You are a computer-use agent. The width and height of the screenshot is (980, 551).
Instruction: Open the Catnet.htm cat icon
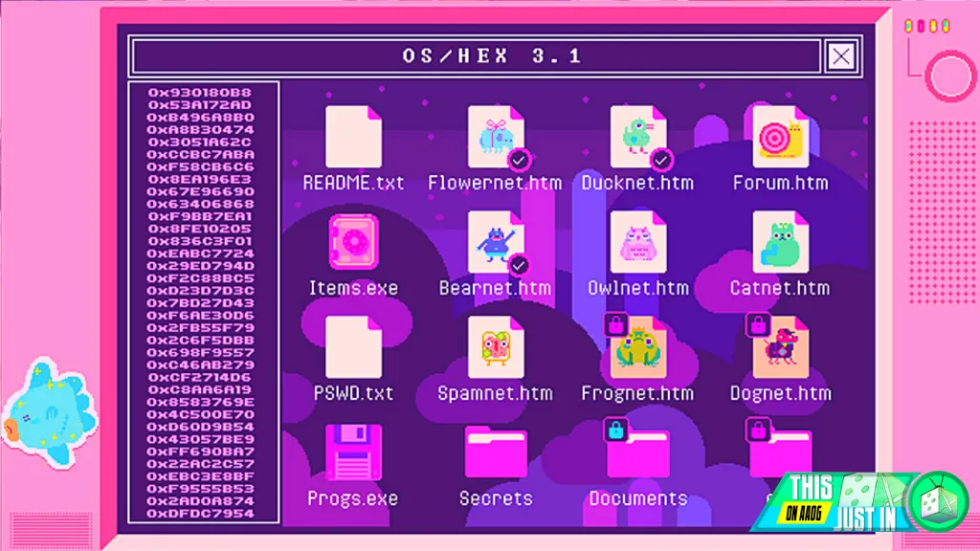(x=781, y=242)
